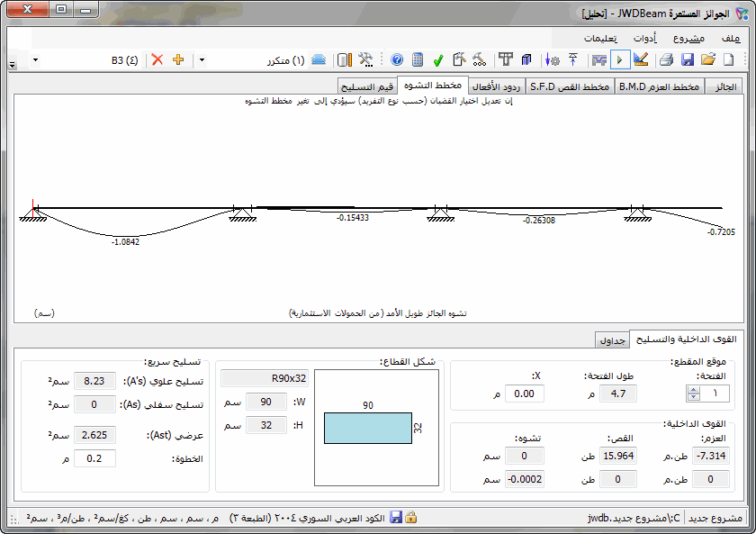Save project using blue floppy disk icon

[x=688, y=59]
